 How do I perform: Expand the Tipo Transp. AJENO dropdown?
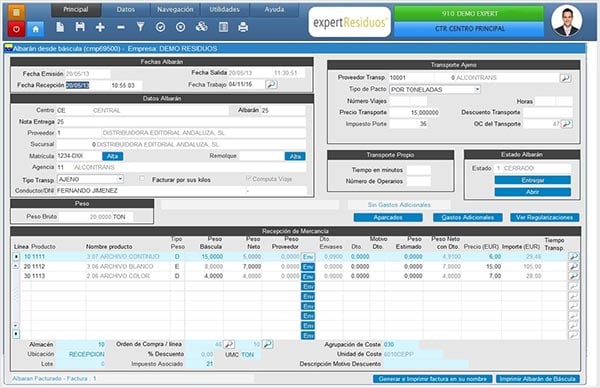point(120,179)
